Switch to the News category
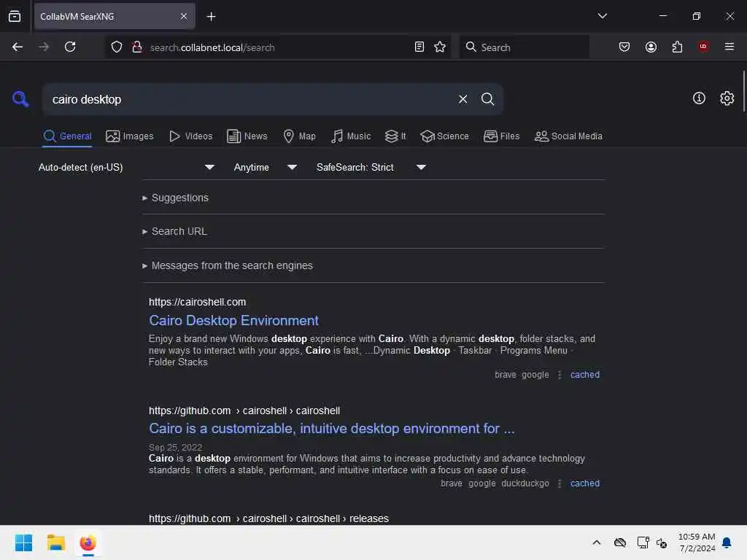 coord(247,136)
